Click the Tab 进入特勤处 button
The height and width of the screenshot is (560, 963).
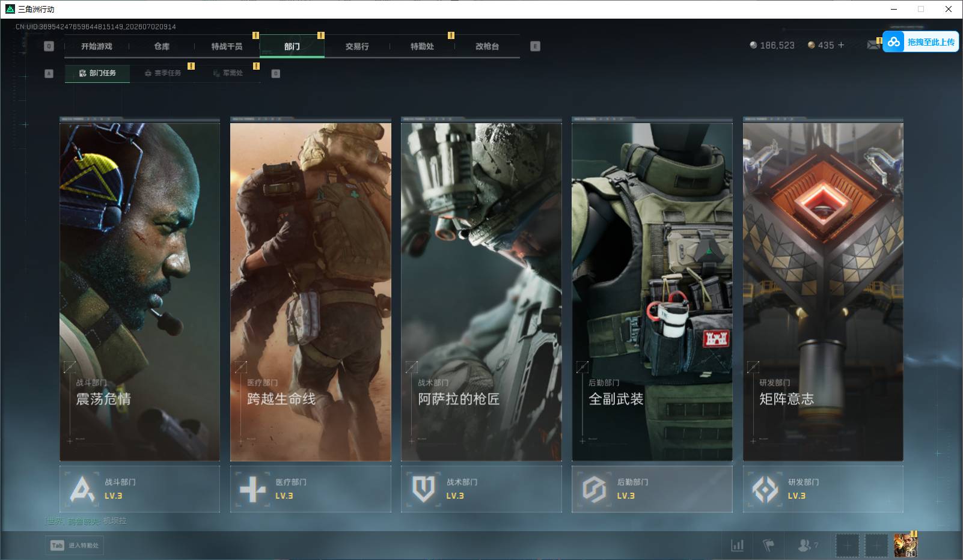pos(75,545)
